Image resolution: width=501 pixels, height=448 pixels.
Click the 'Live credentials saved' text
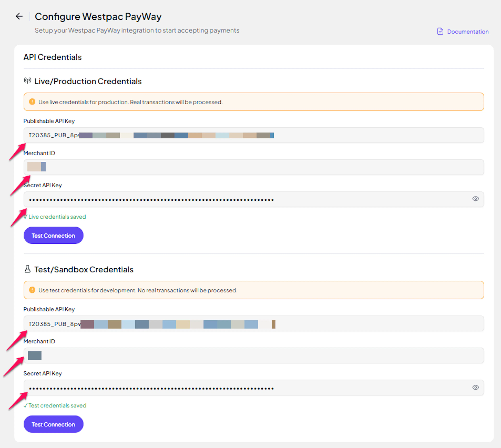(55, 217)
